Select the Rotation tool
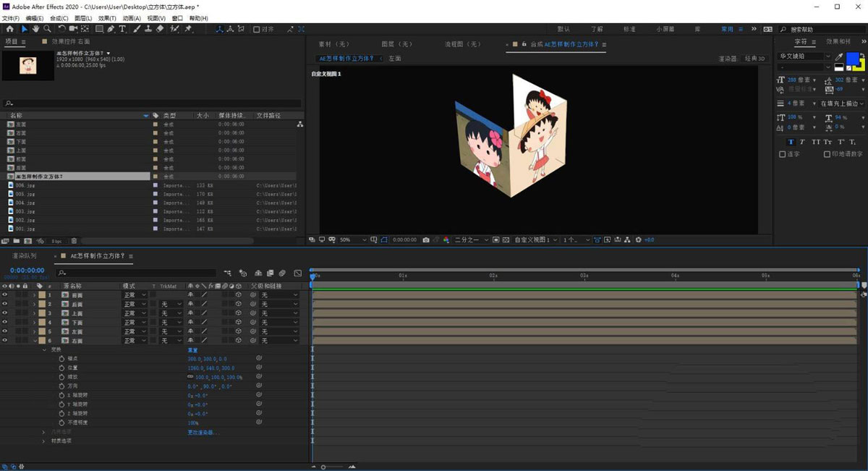 (x=61, y=29)
